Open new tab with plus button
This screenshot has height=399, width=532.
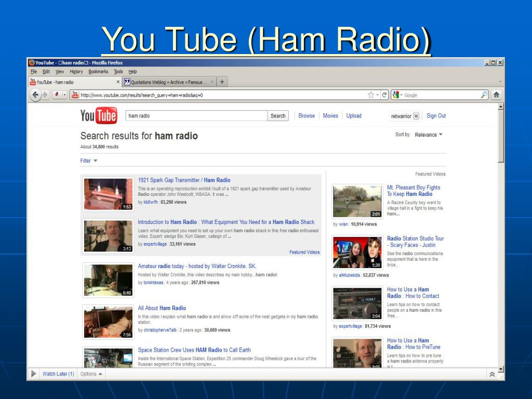tap(222, 82)
